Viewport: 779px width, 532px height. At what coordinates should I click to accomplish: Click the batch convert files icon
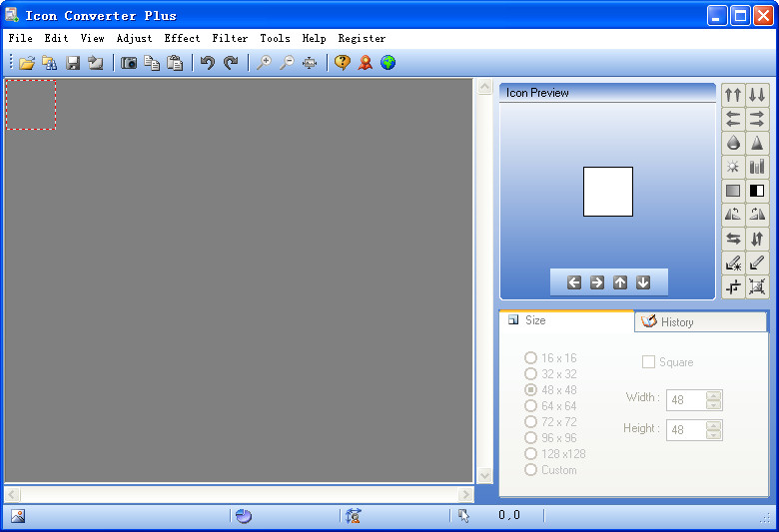(x=50, y=63)
